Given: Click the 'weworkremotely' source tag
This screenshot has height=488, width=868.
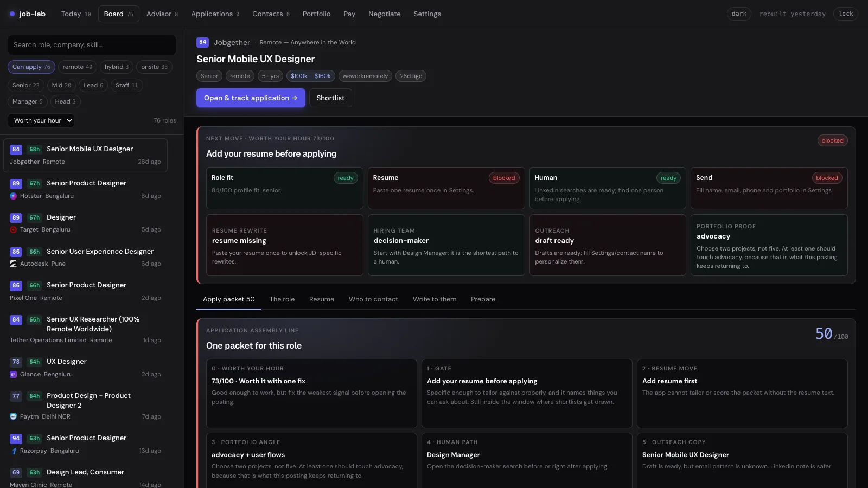Looking at the screenshot, I should coord(365,76).
